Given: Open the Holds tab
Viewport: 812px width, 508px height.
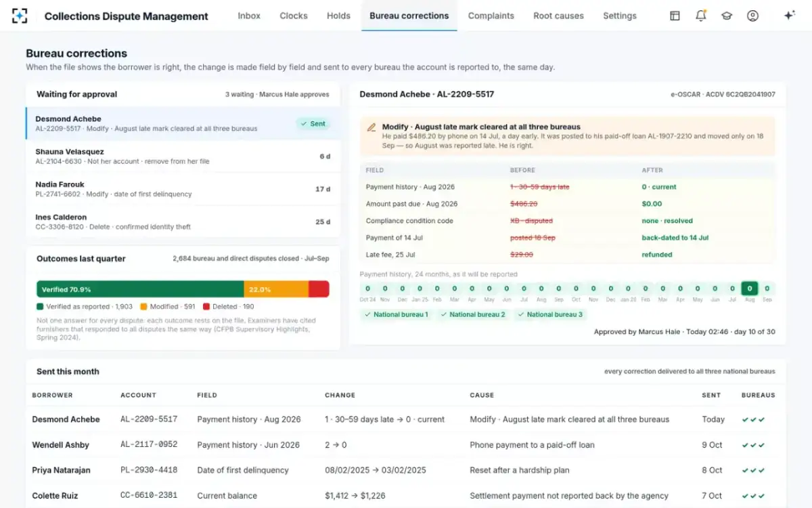Looking at the screenshot, I should pyautogui.click(x=338, y=16).
